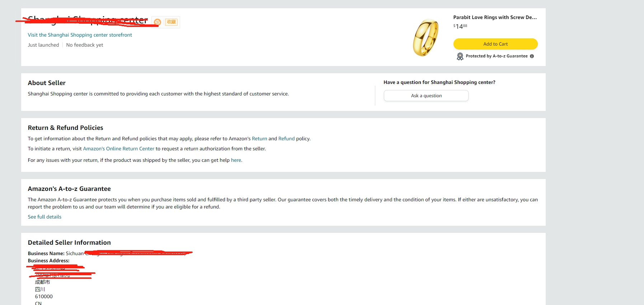Click the A-to-z Guarantee ribbon badge icon
The image size is (644, 305).
pos(460,56)
